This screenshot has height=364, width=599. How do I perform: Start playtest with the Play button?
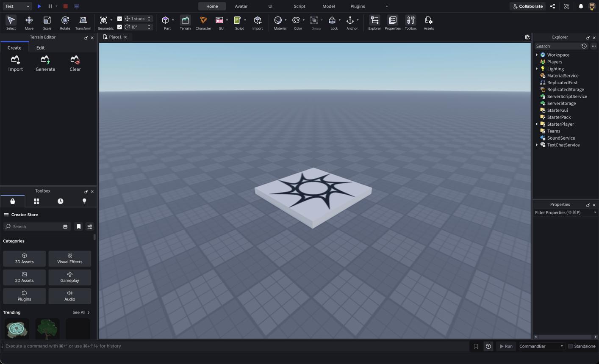point(39,6)
